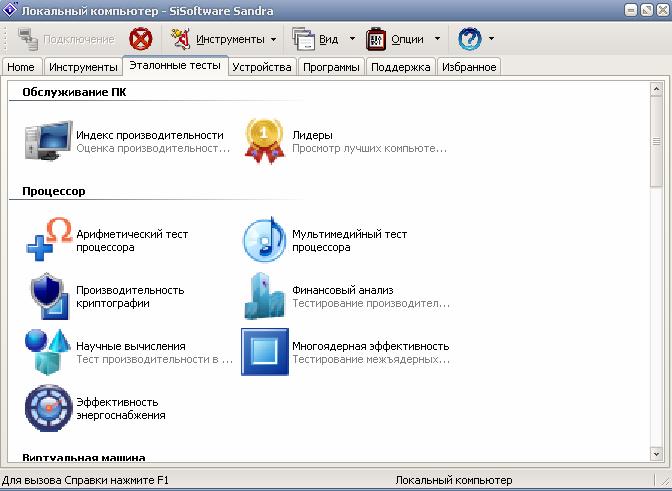The image size is (672, 491).
Task: Switch to the Устройства tab
Action: [262, 67]
